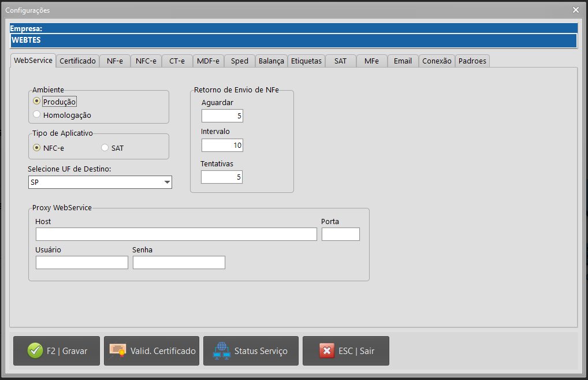Click into the proxy Host field
The height and width of the screenshot is (380, 588).
pos(176,234)
